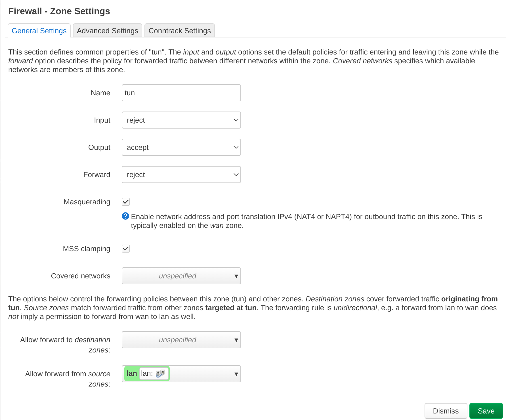Click inside the zone Name field
The image size is (508, 420).
(181, 93)
